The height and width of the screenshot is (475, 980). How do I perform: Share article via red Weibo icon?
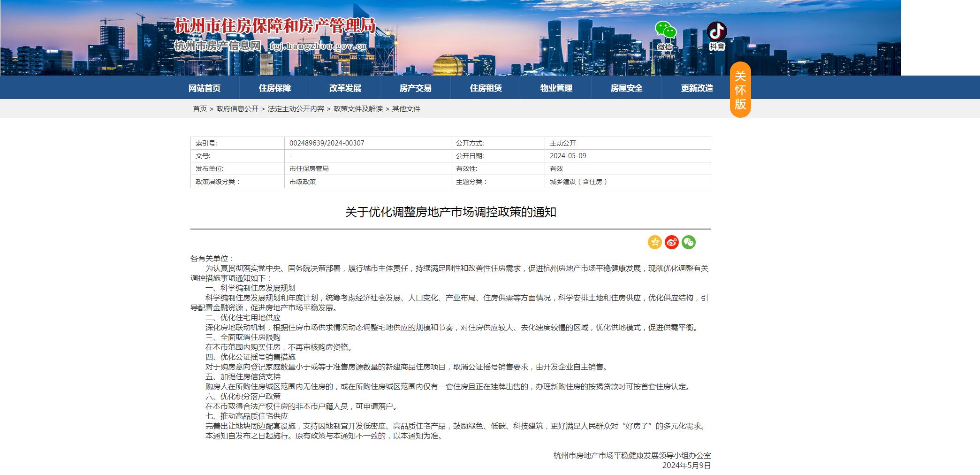pyautogui.click(x=672, y=242)
